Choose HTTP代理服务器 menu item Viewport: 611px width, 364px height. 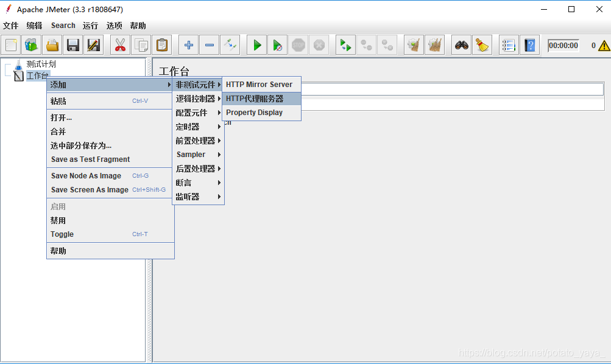pos(261,99)
